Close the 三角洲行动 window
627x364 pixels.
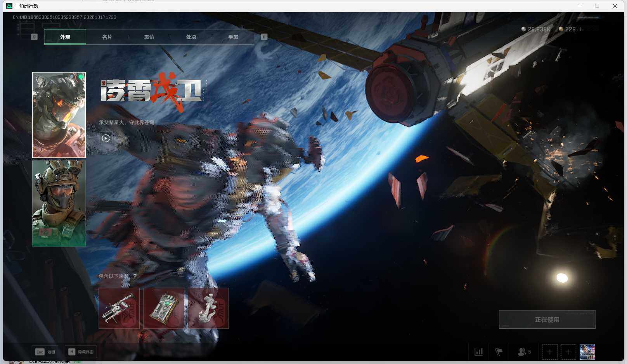pos(615,6)
